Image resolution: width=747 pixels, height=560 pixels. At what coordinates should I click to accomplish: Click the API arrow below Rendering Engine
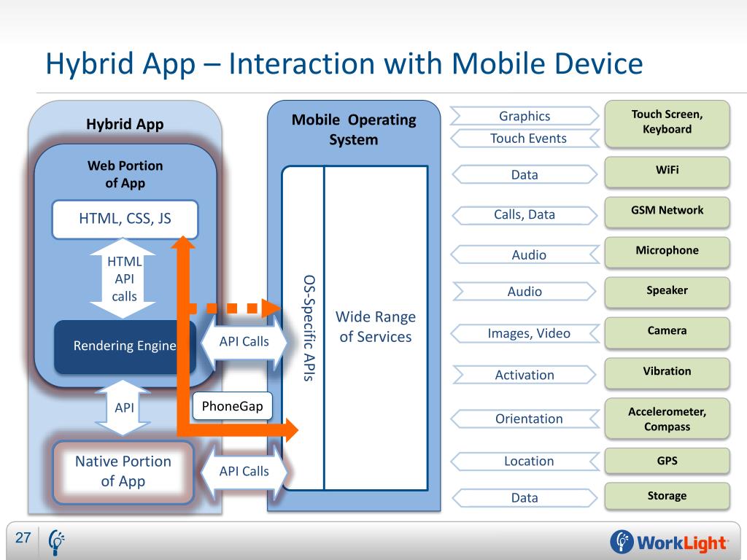tap(123, 408)
